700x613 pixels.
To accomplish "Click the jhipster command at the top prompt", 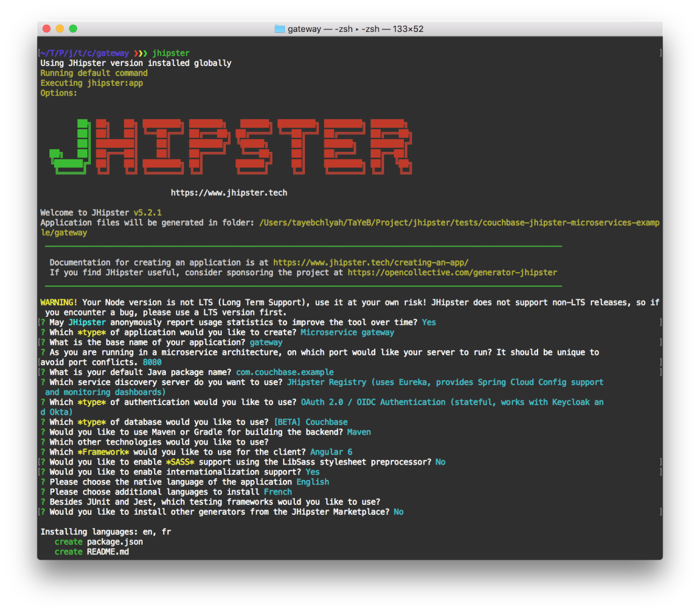I will click(171, 53).
